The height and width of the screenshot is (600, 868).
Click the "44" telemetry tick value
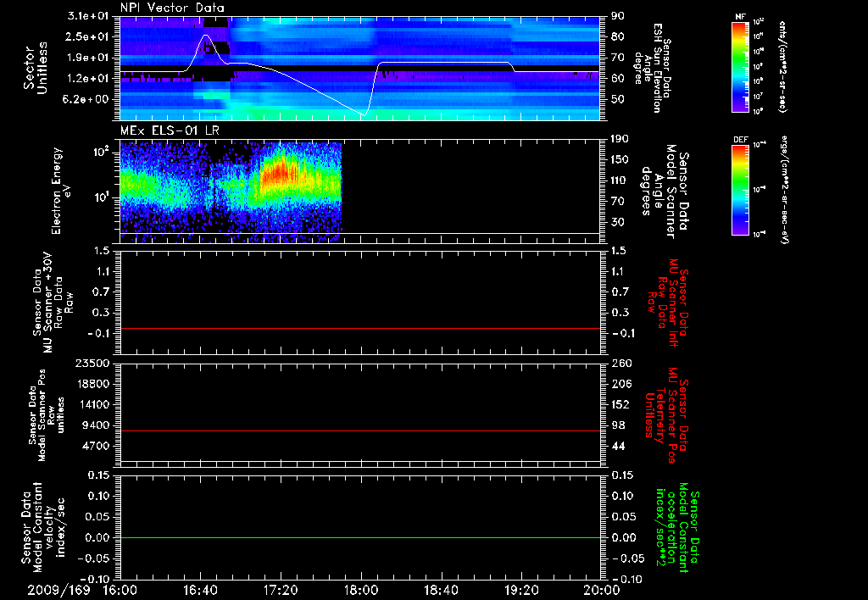(618, 446)
